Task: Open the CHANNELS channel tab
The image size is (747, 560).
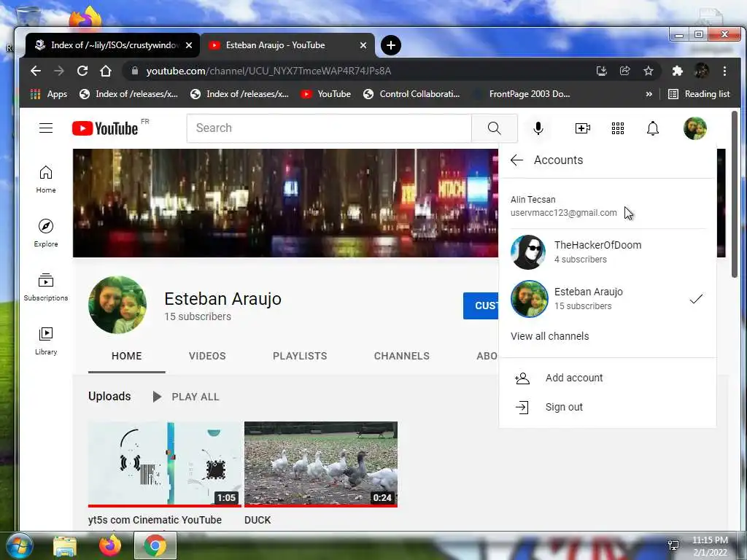Action: (402, 356)
